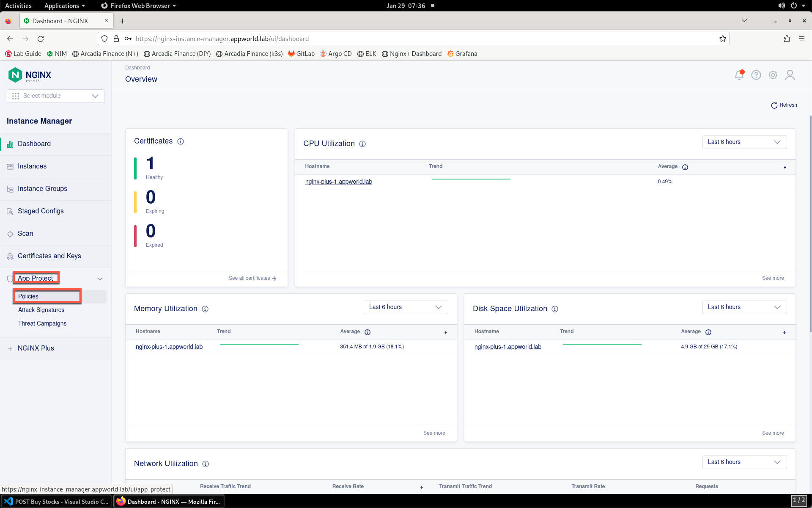The height and width of the screenshot is (508, 812).
Task: Click the Certificates info icon
Action: click(181, 141)
